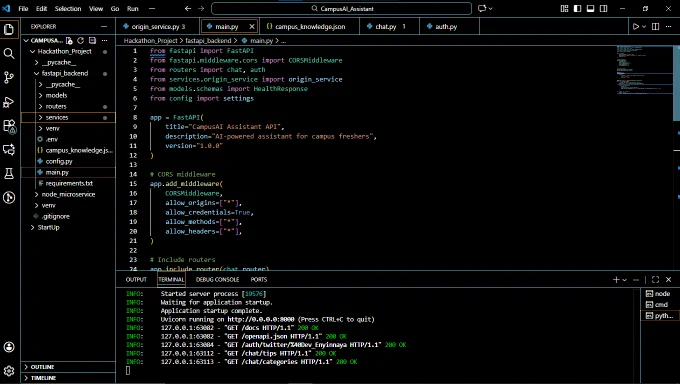Click New File icon in Explorer header

69,40
